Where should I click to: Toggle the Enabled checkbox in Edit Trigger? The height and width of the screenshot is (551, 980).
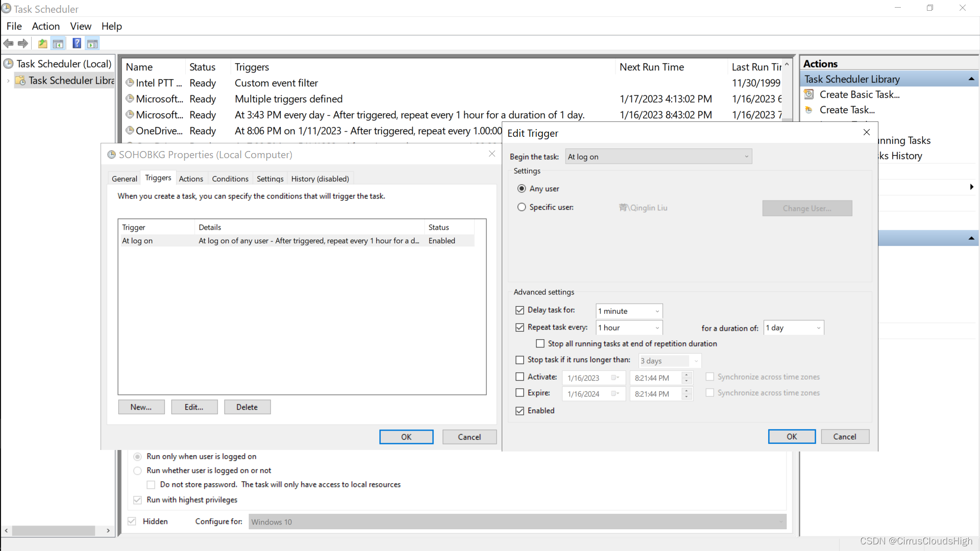tap(520, 411)
